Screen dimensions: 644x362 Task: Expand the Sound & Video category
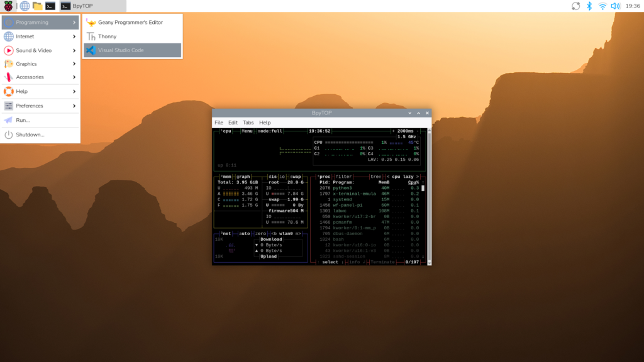click(40, 50)
